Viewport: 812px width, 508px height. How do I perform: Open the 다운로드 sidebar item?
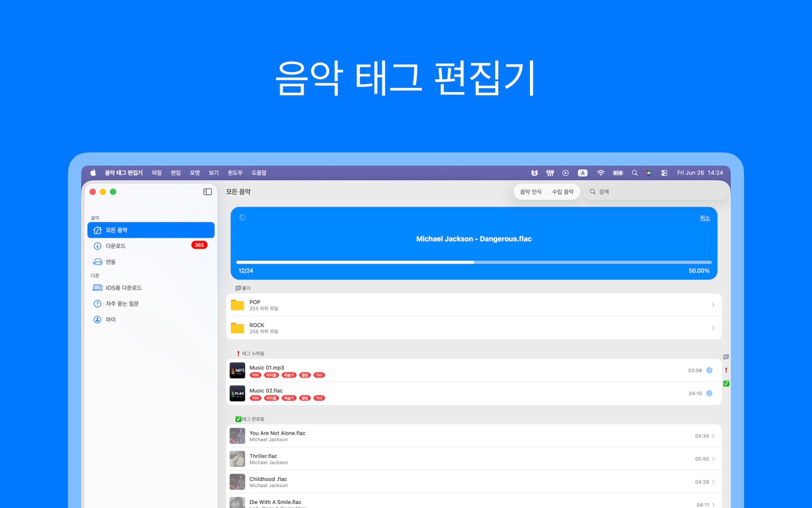tap(151, 246)
